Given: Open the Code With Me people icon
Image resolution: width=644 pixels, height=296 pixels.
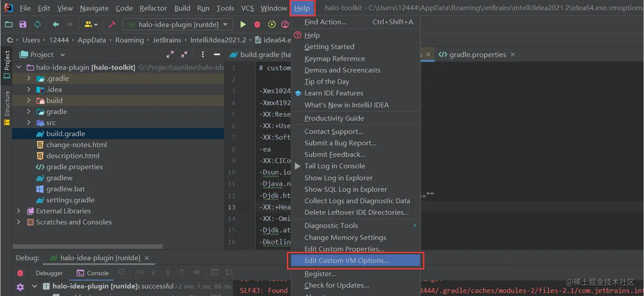Looking at the screenshot, I should tap(91, 25).
